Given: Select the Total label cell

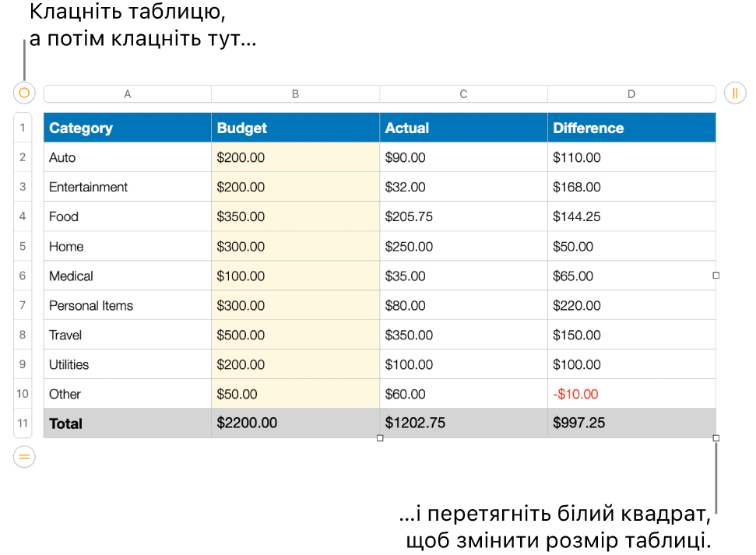Looking at the screenshot, I should pyautogui.click(x=127, y=423).
